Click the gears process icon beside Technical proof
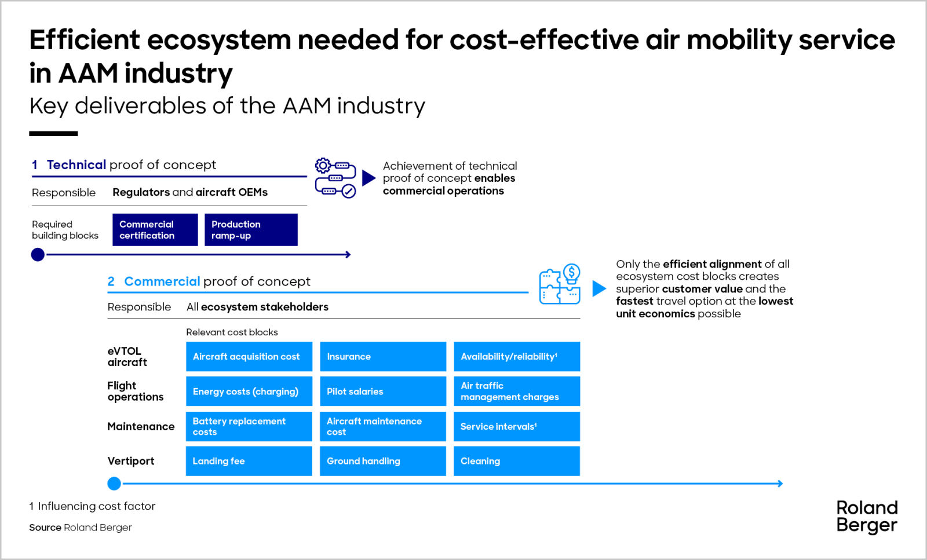 [x=335, y=177]
